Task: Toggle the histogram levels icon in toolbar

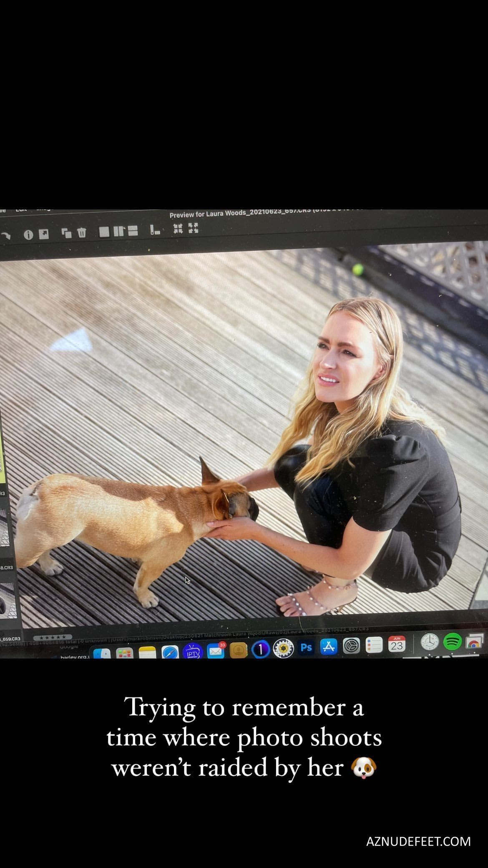Action: (x=155, y=230)
